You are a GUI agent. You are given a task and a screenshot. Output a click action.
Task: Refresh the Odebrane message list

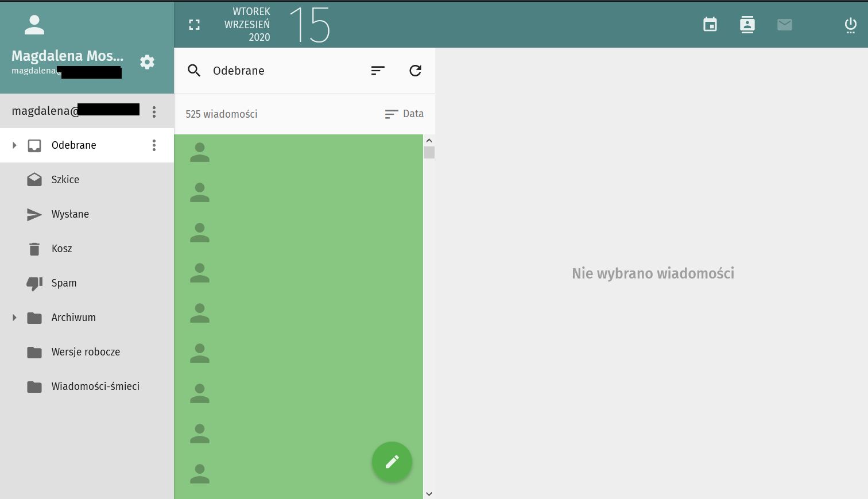[x=415, y=71]
